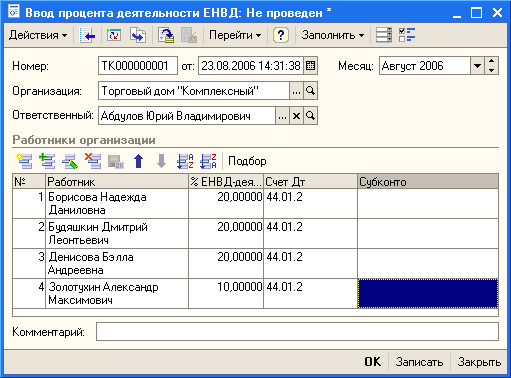Click the 44.01.2 account cell for Будяшкин
The height and width of the screenshot is (378, 511).
(310, 234)
